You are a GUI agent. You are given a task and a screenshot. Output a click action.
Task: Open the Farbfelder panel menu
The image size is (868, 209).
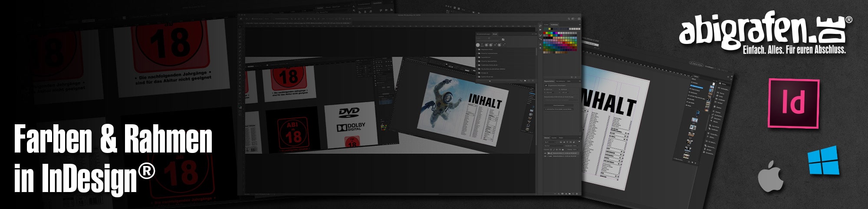pyautogui.click(x=580, y=25)
